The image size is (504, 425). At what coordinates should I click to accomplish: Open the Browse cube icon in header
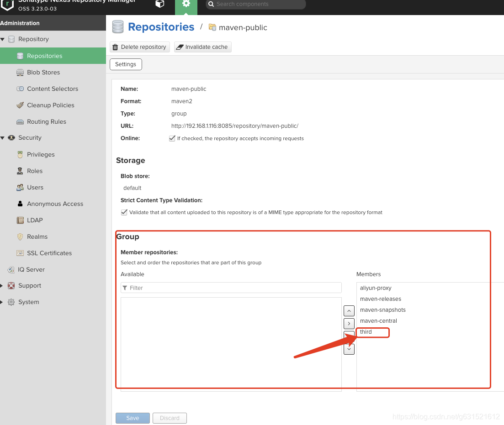[160, 4]
